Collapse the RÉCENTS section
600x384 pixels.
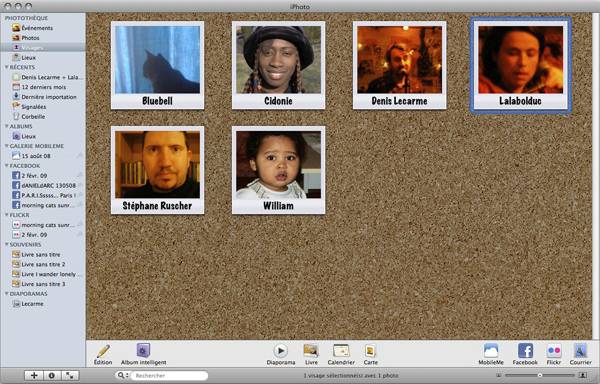coord(7,67)
